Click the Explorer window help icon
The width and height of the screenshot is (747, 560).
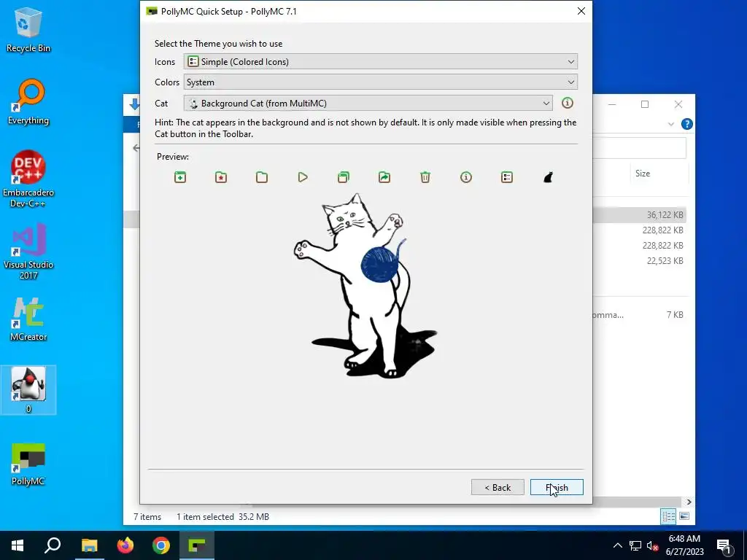(x=686, y=124)
